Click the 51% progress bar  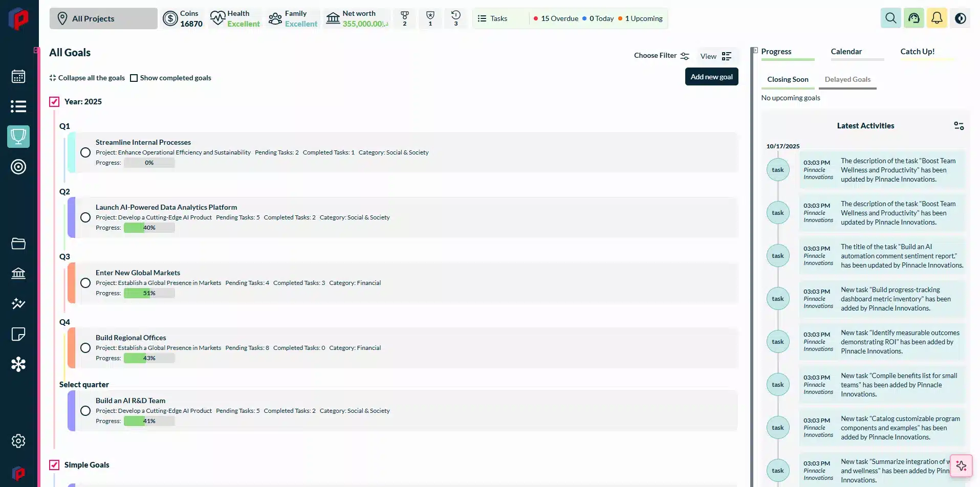149,293
